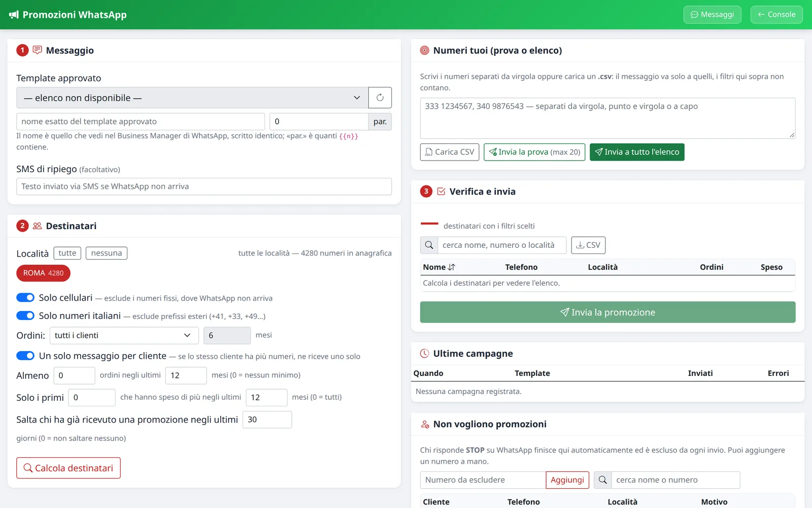Click the search icon in Non vogliono promozioni
This screenshot has height=508, width=812.
[x=602, y=480]
